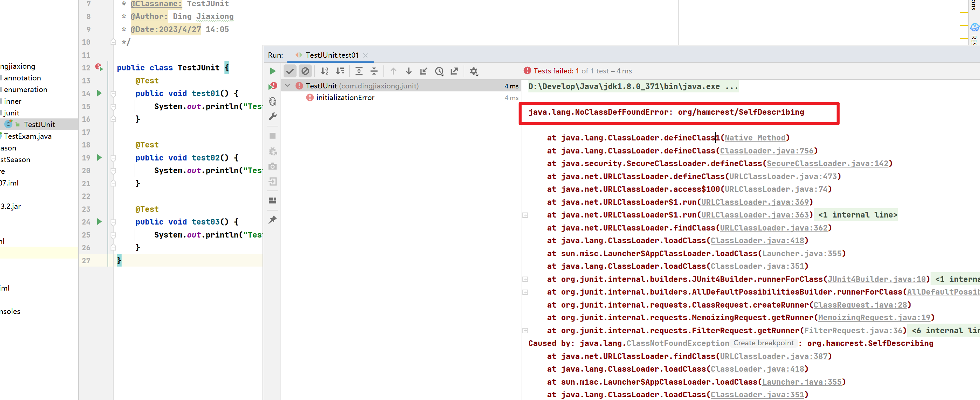The image size is (980, 400).
Task: Open MemoizingRequest.java:19 link
Action: tap(874, 318)
